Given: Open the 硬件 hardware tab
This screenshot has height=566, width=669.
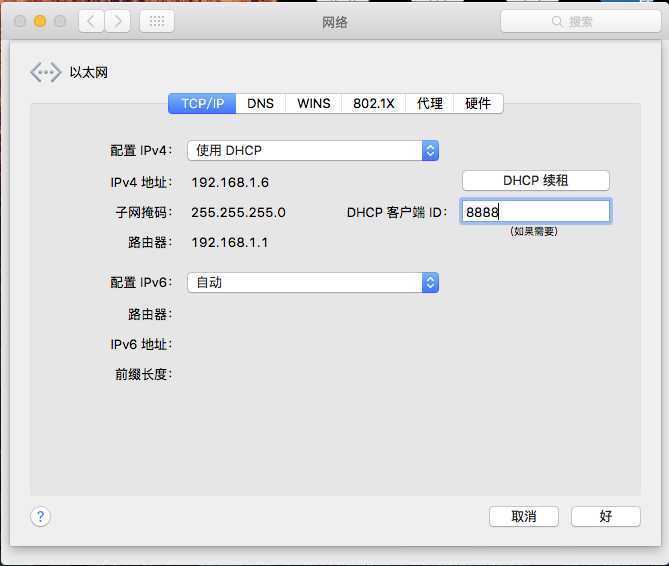Looking at the screenshot, I should click(478, 103).
